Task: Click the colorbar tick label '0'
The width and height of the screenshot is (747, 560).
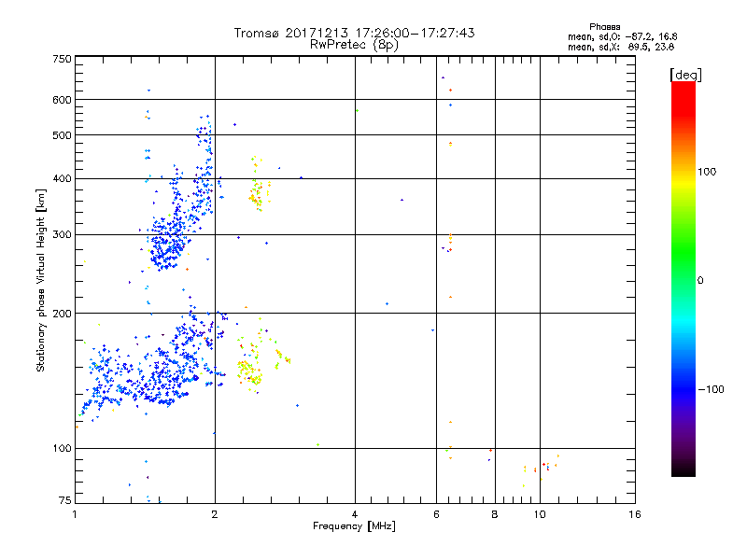Action: point(700,281)
